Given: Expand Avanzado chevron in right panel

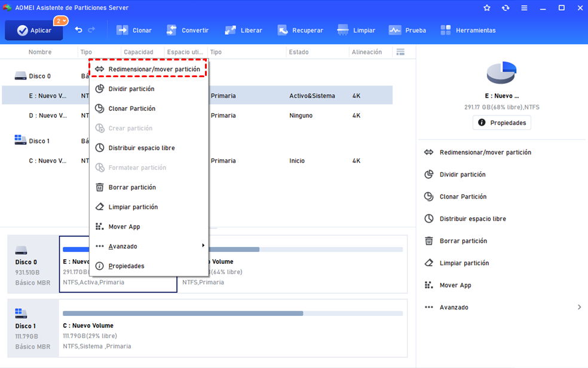Looking at the screenshot, I should (x=580, y=307).
